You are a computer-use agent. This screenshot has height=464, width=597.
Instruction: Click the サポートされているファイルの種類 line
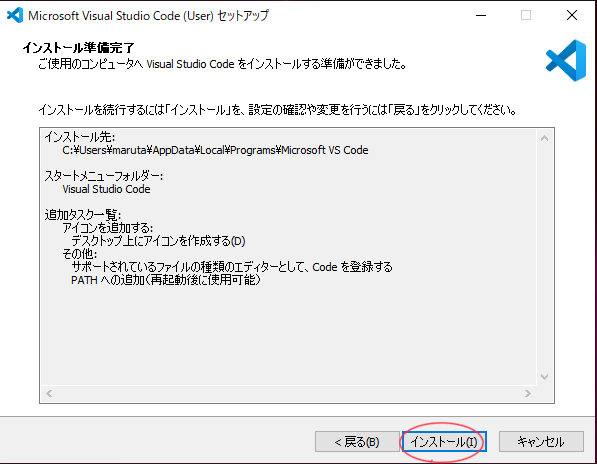point(231,267)
